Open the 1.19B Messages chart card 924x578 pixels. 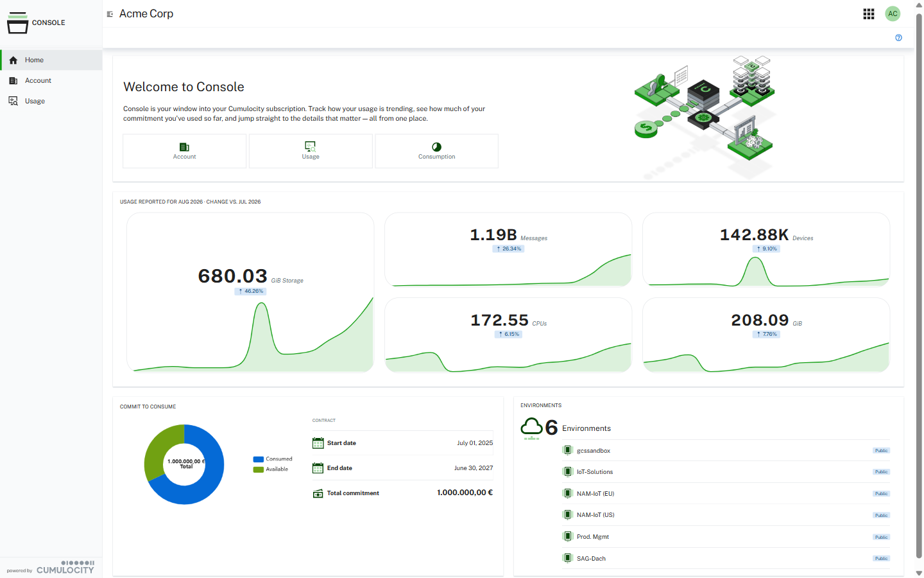point(508,249)
